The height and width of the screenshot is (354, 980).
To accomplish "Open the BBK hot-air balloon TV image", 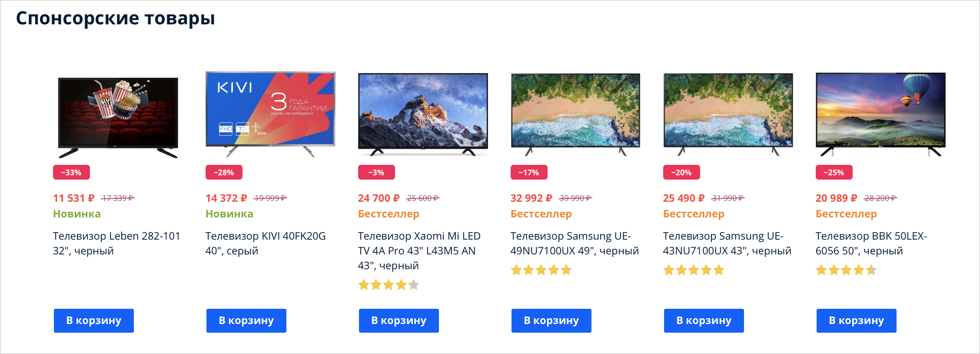I will point(880,114).
